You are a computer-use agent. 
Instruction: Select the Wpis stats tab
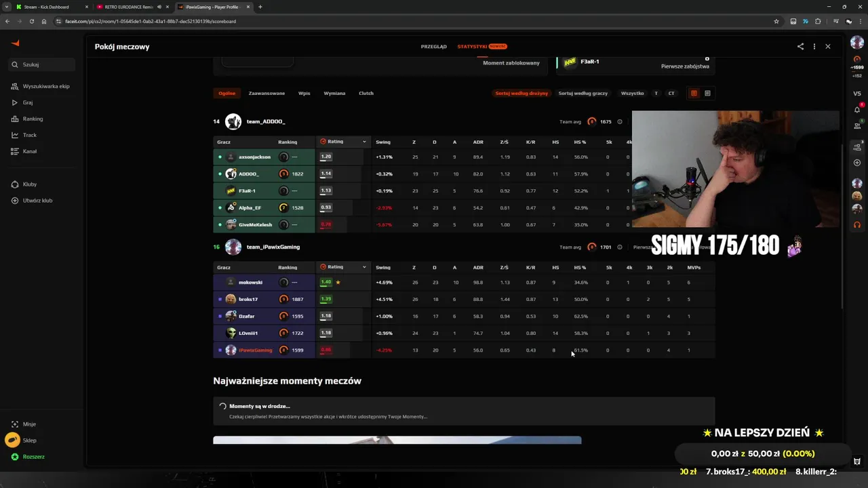(304, 93)
